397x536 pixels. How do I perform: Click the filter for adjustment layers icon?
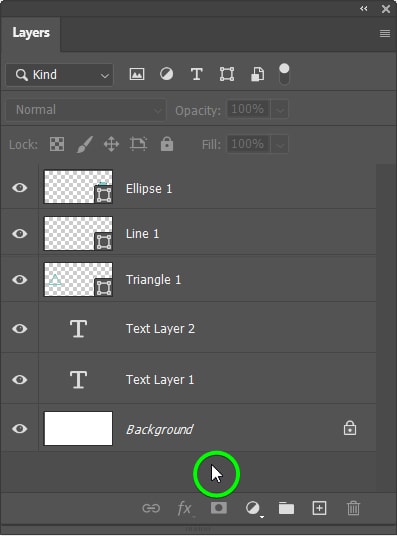[x=167, y=74]
